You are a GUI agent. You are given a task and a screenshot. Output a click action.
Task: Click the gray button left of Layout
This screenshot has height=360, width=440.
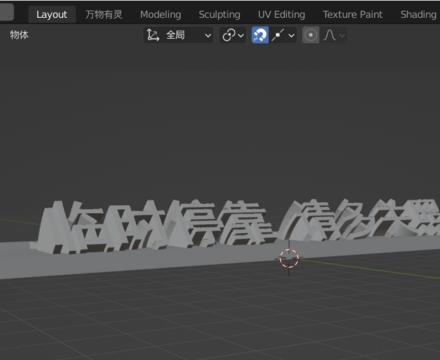point(7,13)
